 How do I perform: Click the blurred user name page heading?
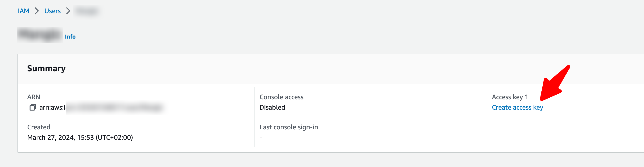click(x=40, y=35)
